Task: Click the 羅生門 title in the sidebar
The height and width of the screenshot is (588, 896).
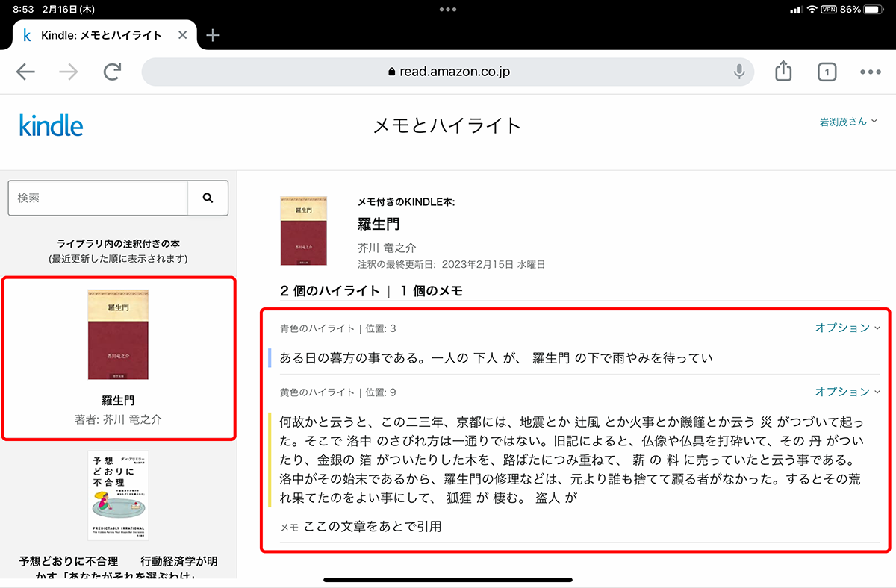Action: [118, 401]
